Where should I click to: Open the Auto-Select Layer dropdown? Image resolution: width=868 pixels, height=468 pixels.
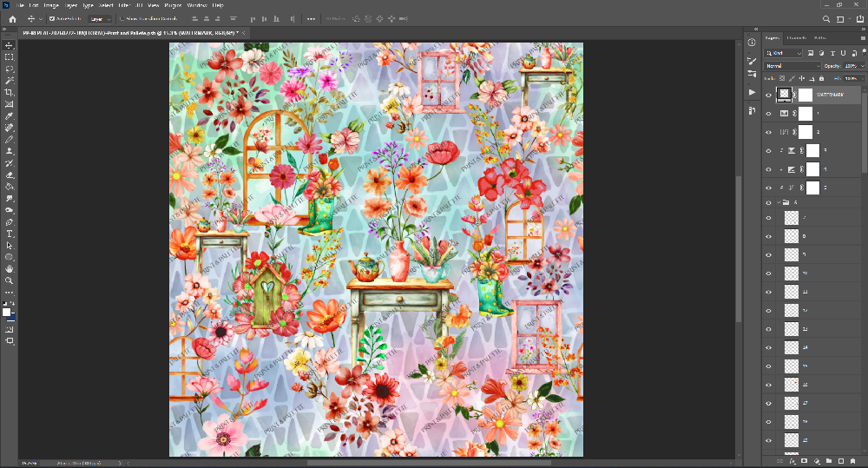(100, 19)
